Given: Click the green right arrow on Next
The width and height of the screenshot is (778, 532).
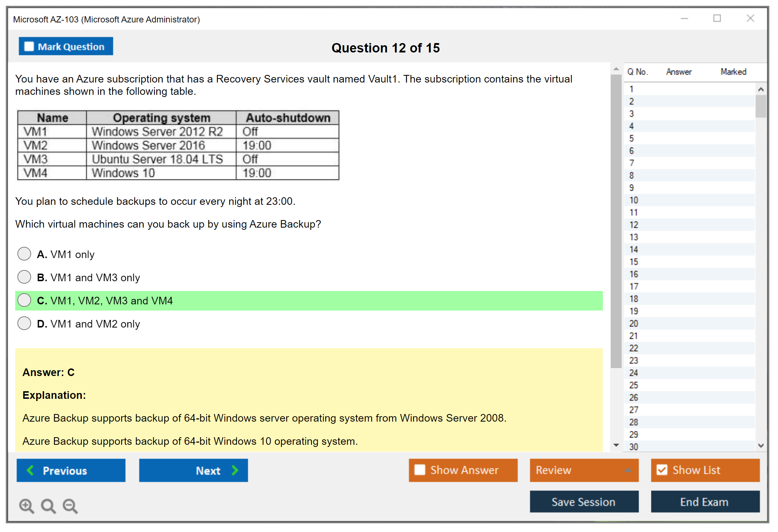Looking at the screenshot, I should point(235,470).
